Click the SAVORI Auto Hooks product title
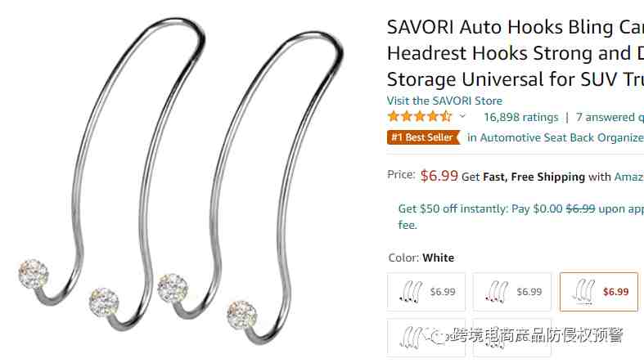 tap(516, 53)
